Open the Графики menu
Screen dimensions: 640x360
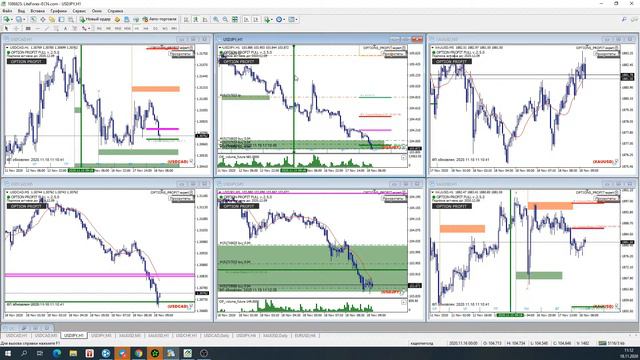tap(58, 11)
